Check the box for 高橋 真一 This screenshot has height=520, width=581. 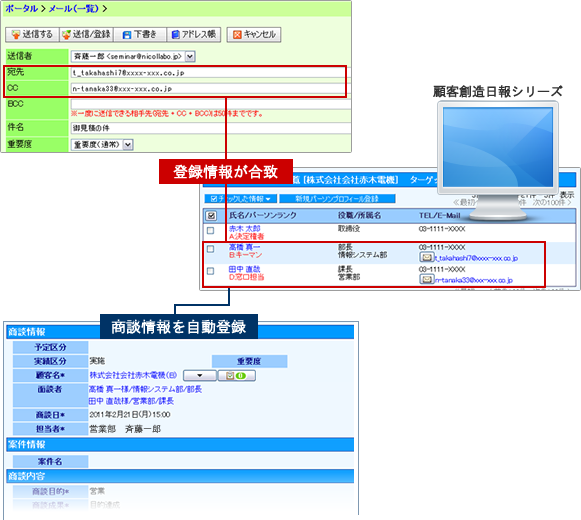pos(210,249)
